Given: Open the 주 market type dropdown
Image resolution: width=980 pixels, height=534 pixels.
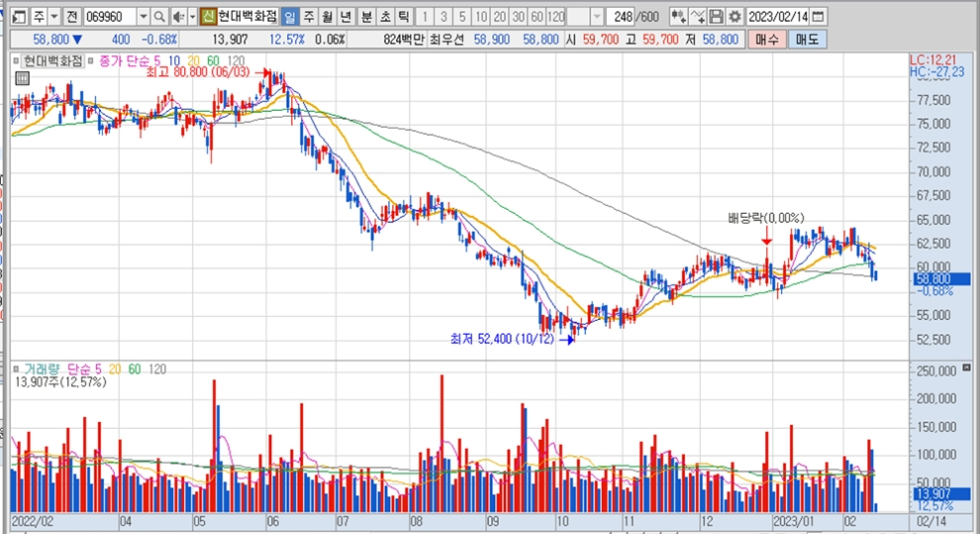Looking at the screenshot, I should [51, 17].
